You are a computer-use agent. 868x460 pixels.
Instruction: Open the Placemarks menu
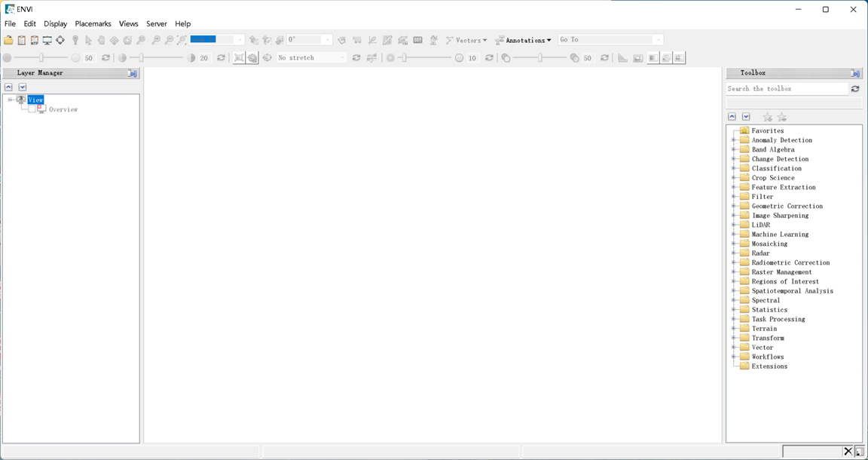tap(93, 24)
